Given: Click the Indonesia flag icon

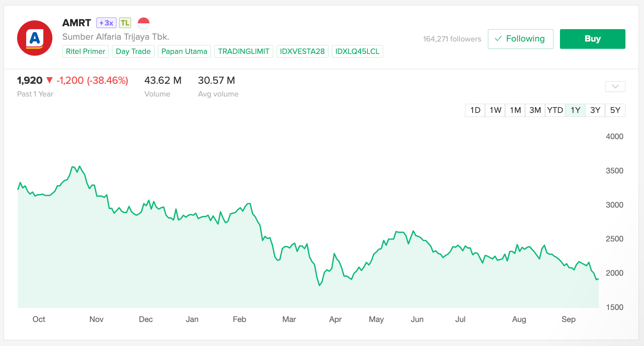Looking at the screenshot, I should 144,23.
